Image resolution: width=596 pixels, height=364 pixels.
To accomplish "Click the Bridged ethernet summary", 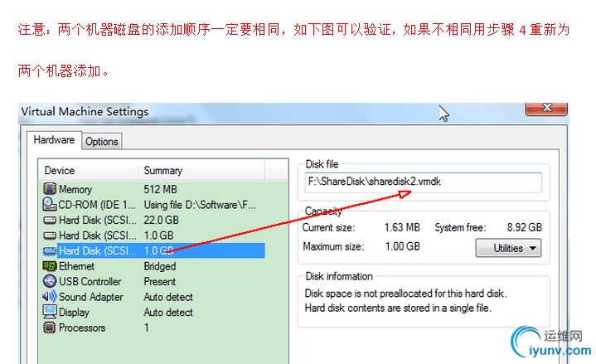I will click(x=160, y=266).
